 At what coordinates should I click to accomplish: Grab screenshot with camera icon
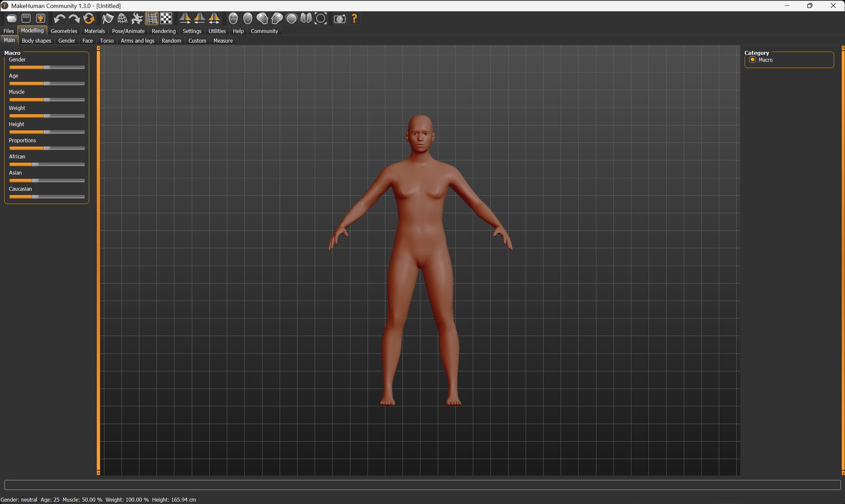340,18
